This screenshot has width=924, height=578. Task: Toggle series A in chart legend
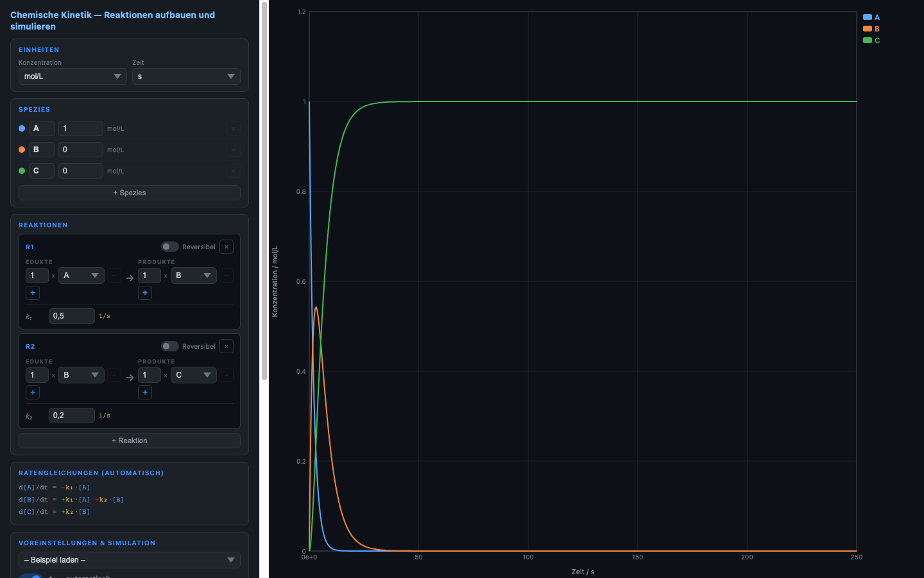pyautogui.click(x=871, y=17)
